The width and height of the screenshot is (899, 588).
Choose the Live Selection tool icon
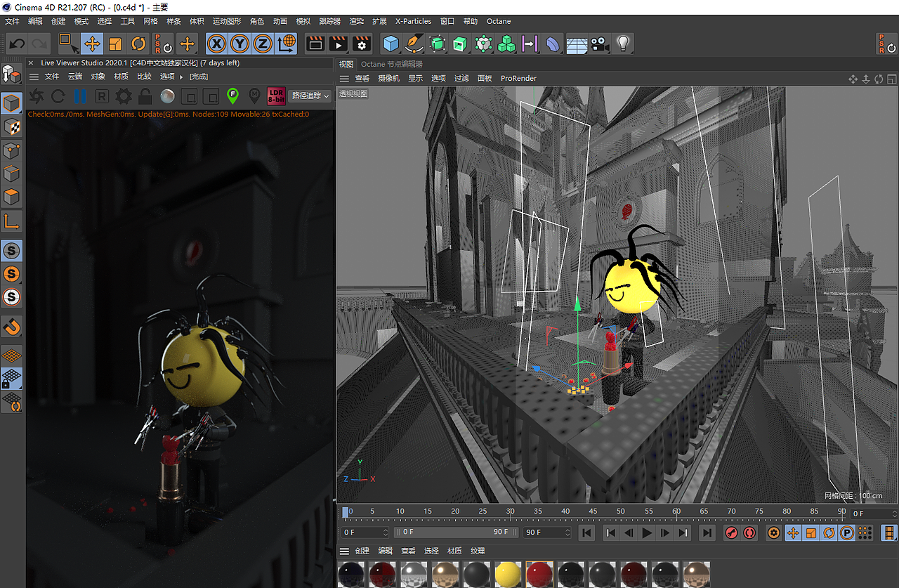pyautogui.click(x=69, y=44)
